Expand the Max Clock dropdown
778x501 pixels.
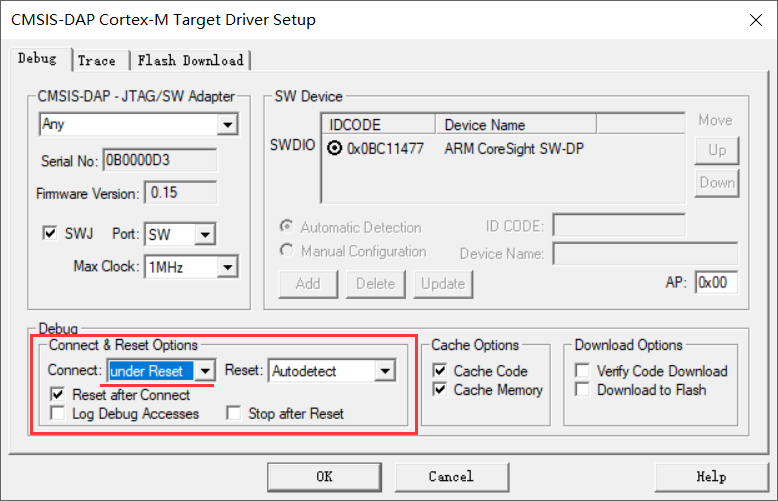(x=227, y=267)
